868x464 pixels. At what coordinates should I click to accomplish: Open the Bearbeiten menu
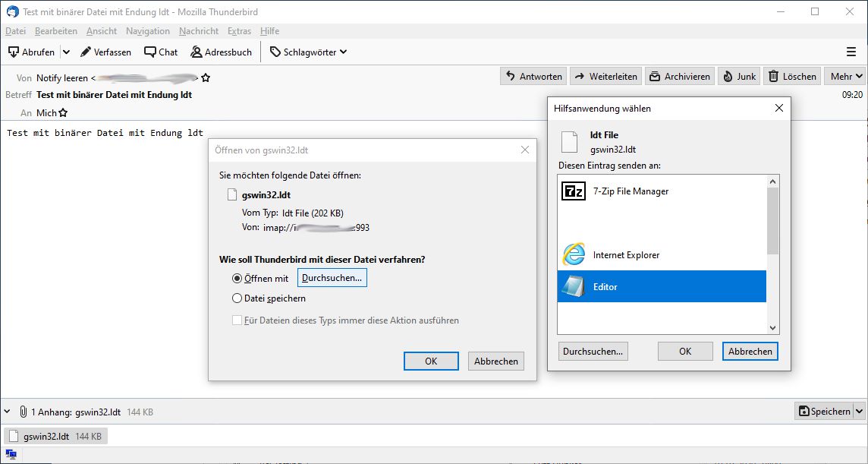56,31
